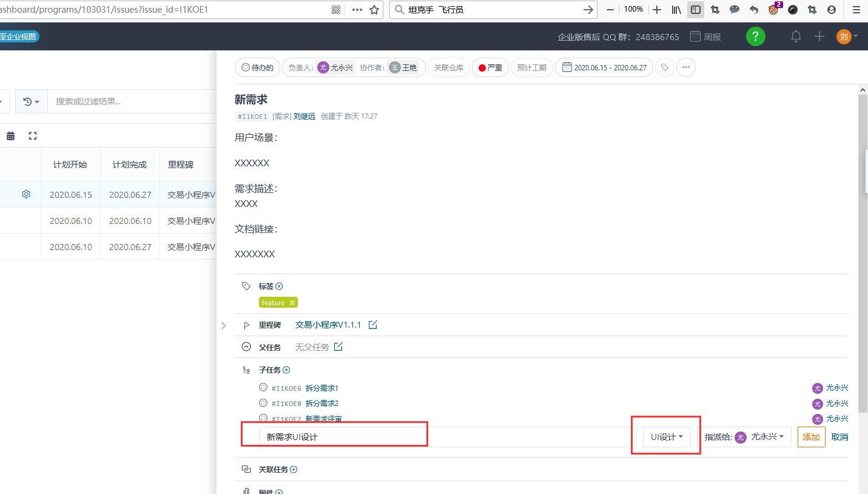Open subtask 拆分需求1
The height and width of the screenshot is (494, 868).
point(321,388)
